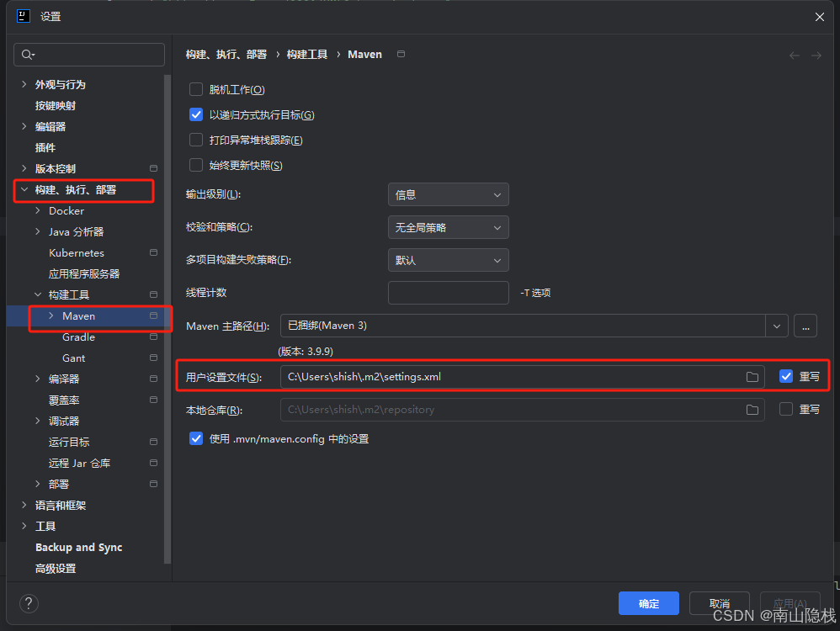Image resolution: width=840 pixels, height=631 pixels.
Task: Click project-level icon beside 远程 Jar 仓库
Action: coord(154,463)
